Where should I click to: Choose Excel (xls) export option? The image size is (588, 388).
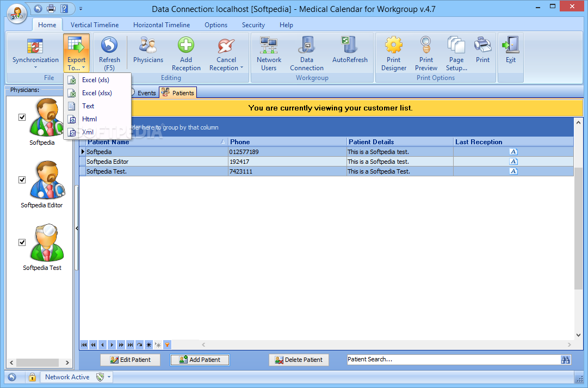[x=97, y=80]
